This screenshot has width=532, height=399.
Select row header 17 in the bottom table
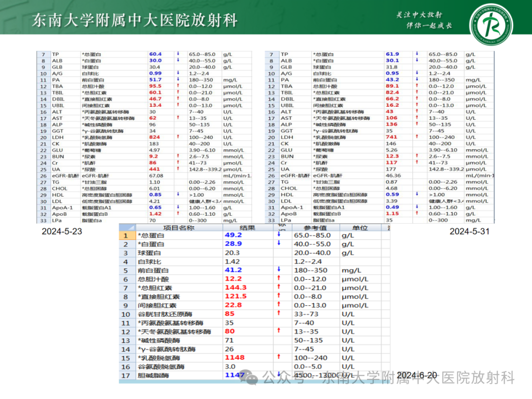coord(126,375)
